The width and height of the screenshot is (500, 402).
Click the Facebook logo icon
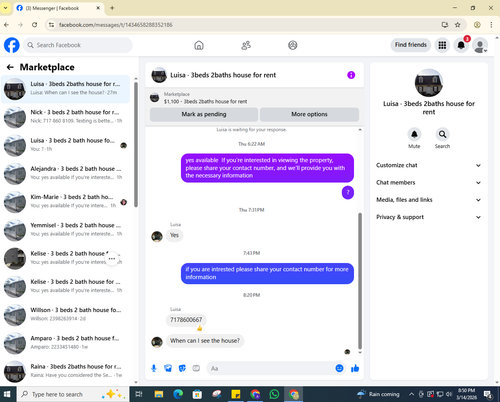(12, 45)
